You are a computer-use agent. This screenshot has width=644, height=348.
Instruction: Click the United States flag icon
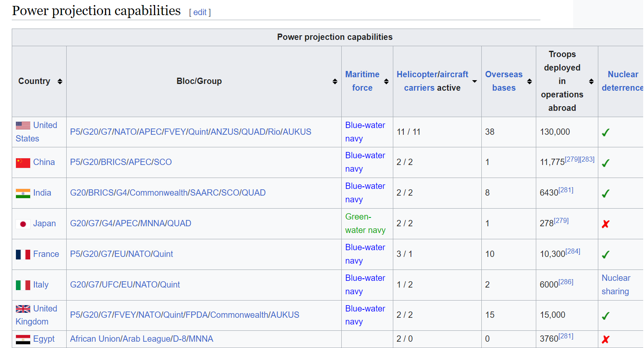click(23, 125)
